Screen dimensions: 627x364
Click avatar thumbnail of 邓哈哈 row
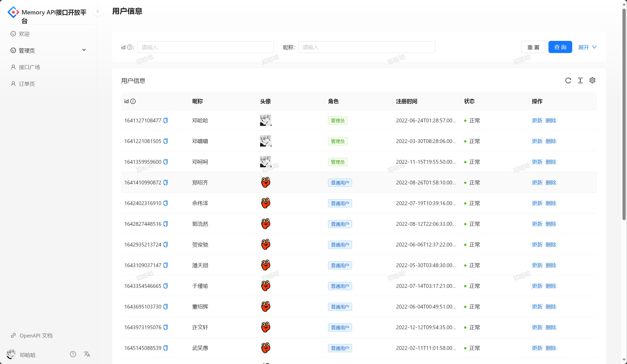pos(266,120)
